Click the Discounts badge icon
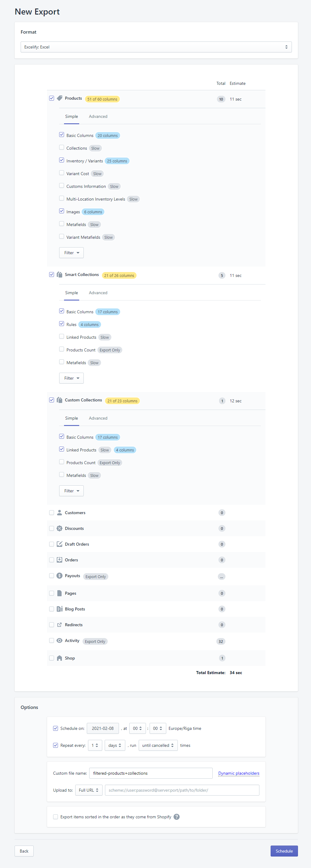311x868 pixels. pyautogui.click(x=60, y=528)
